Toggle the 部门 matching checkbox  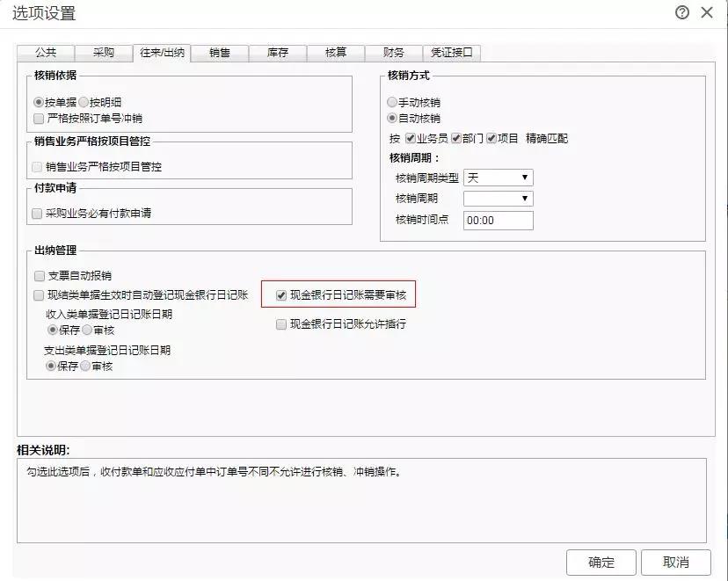pyautogui.click(x=456, y=139)
